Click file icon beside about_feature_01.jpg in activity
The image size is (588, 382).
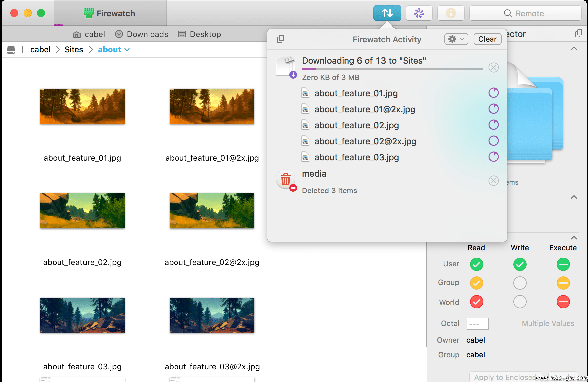pos(305,93)
